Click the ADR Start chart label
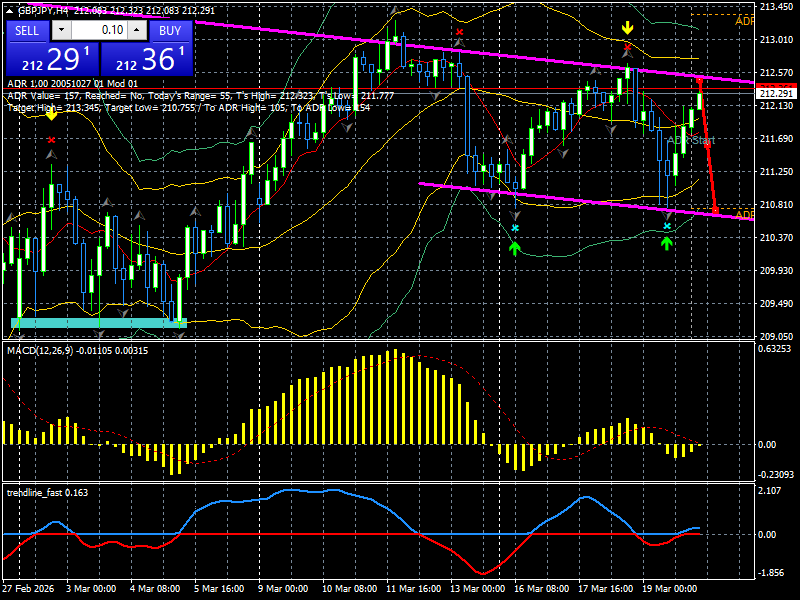This screenshot has height=600, width=800. click(691, 140)
